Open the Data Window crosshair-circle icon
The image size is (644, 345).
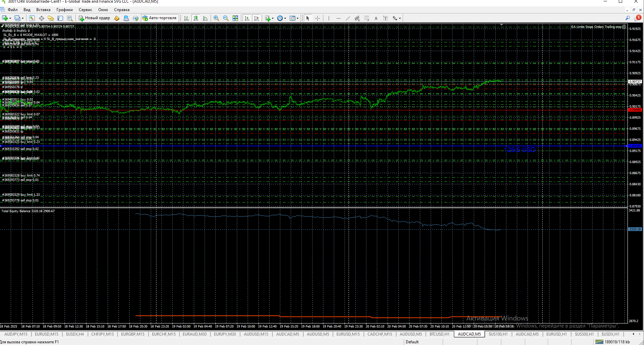pos(41,18)
